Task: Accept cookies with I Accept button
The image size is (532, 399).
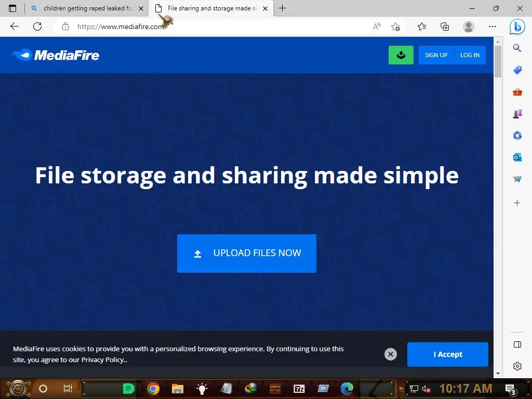Action: click(447, 354)
